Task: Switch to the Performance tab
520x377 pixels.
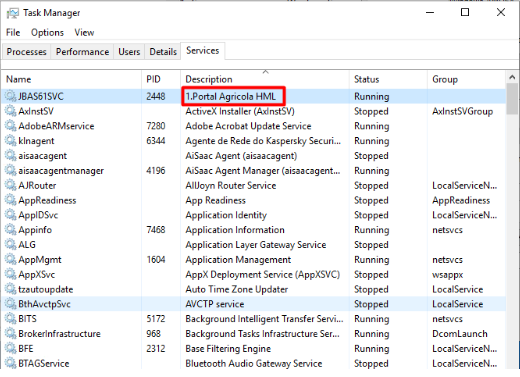Action: point(82,52)
